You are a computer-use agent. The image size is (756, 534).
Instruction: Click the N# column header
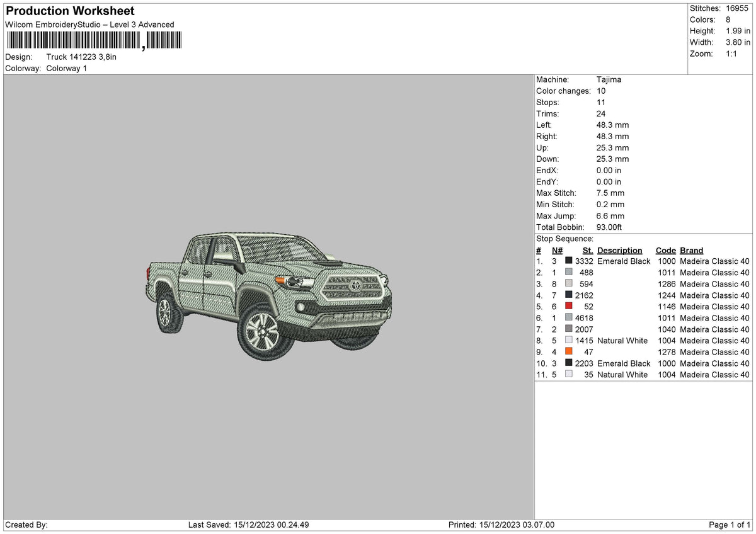[557, 251]
